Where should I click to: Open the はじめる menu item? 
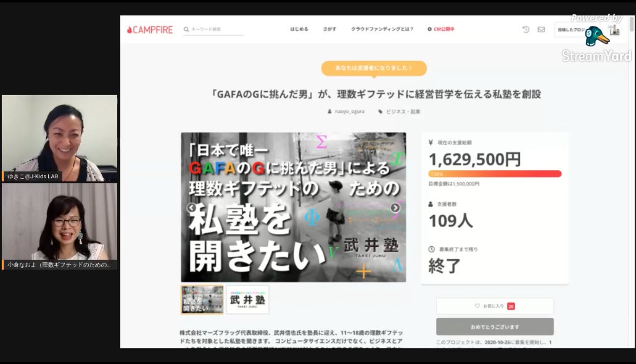point(299,29)
